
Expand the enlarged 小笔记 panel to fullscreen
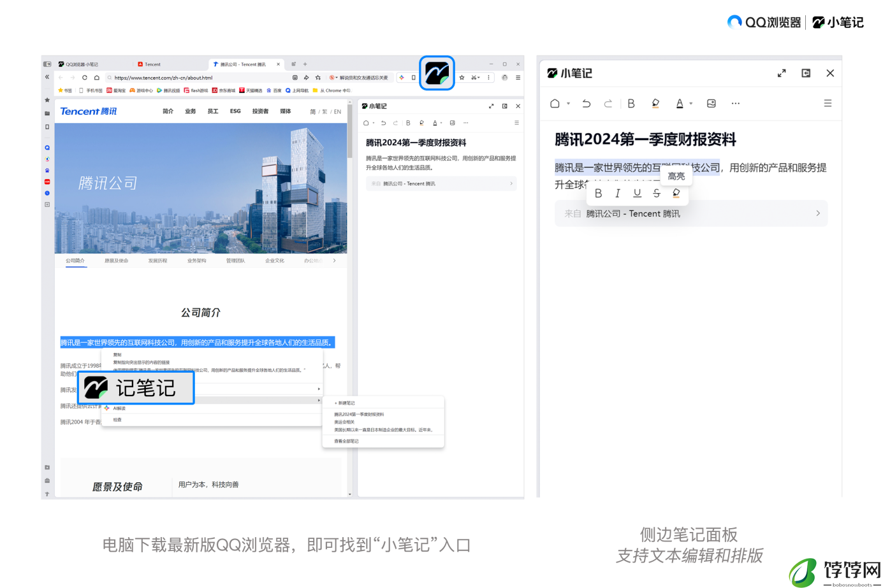point(782,73)
